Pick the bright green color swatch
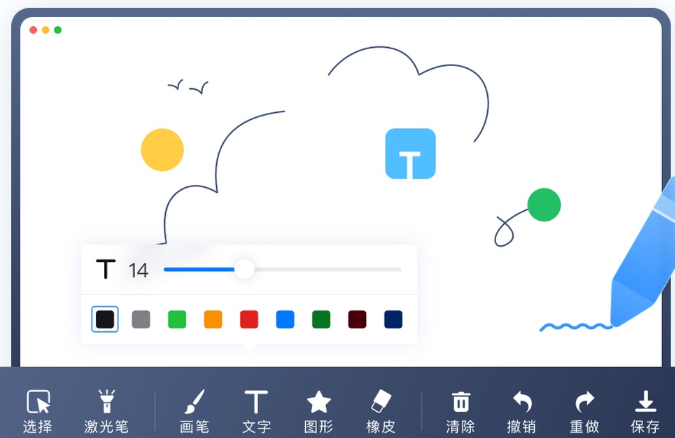This screenshot has width=675, height=438. click(x=177, y=319)
